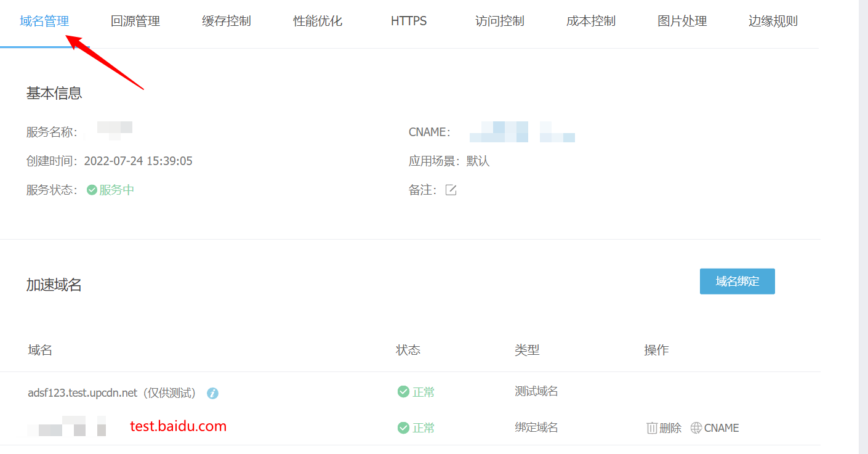Select the HTTPS tab

(x=409, y=21)
